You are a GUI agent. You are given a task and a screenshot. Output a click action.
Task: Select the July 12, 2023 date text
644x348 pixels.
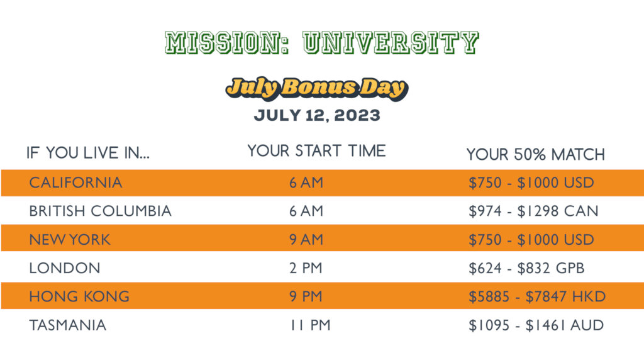[x=317, y=115]
